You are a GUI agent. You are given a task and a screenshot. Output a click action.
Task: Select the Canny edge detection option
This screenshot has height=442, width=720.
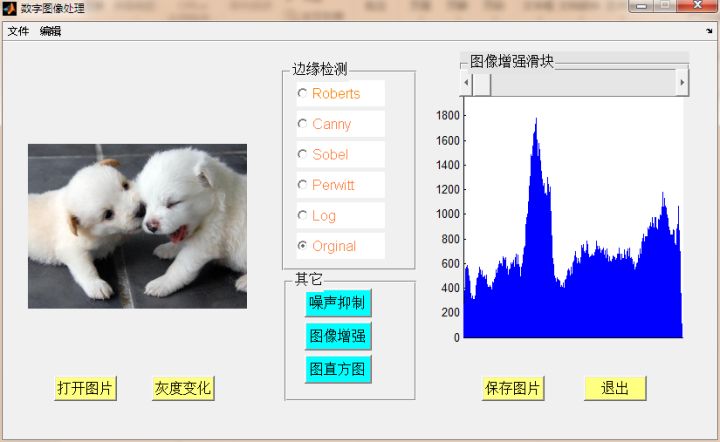click(x=340, y=124)
